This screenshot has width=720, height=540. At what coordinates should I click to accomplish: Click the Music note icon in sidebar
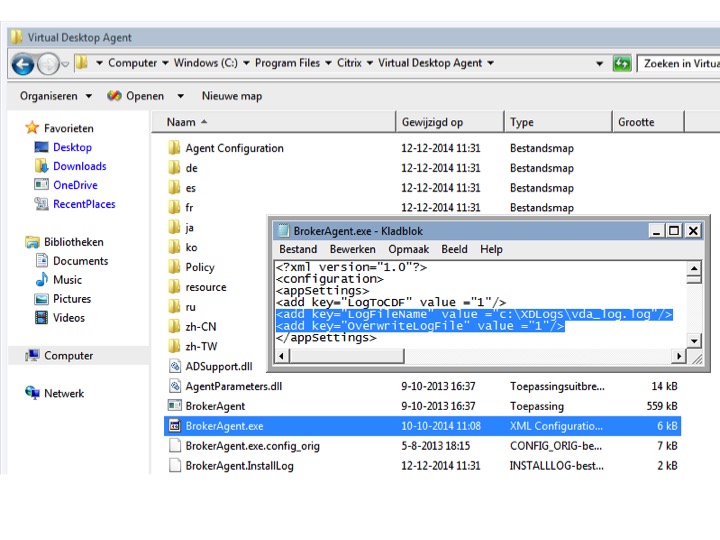[x=42, y=279]
